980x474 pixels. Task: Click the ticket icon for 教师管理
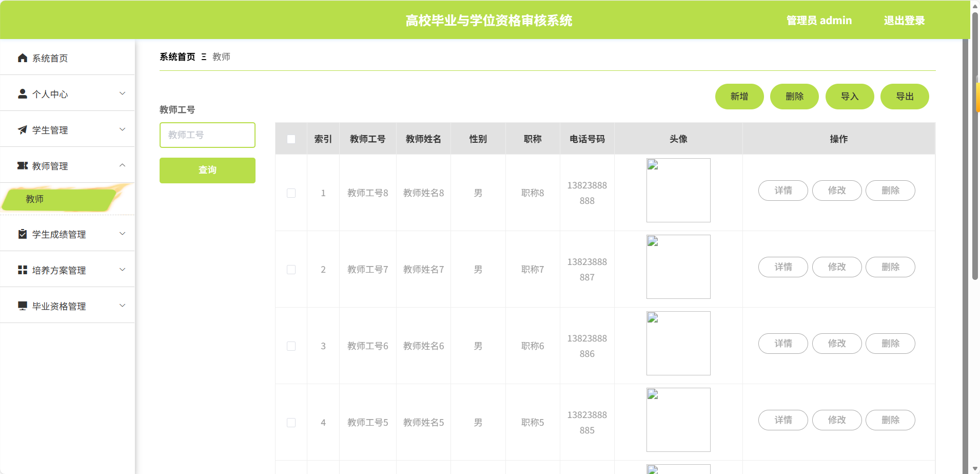[x=23, y=166]
